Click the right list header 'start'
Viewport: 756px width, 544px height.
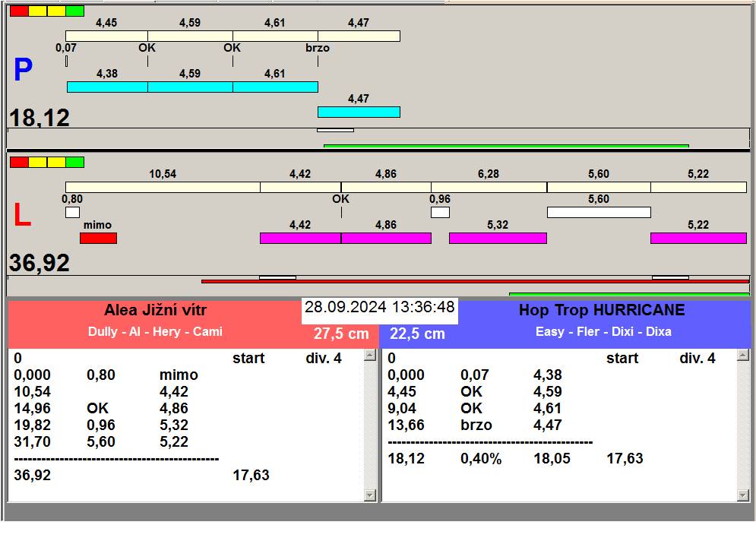(x=622, y=359)
